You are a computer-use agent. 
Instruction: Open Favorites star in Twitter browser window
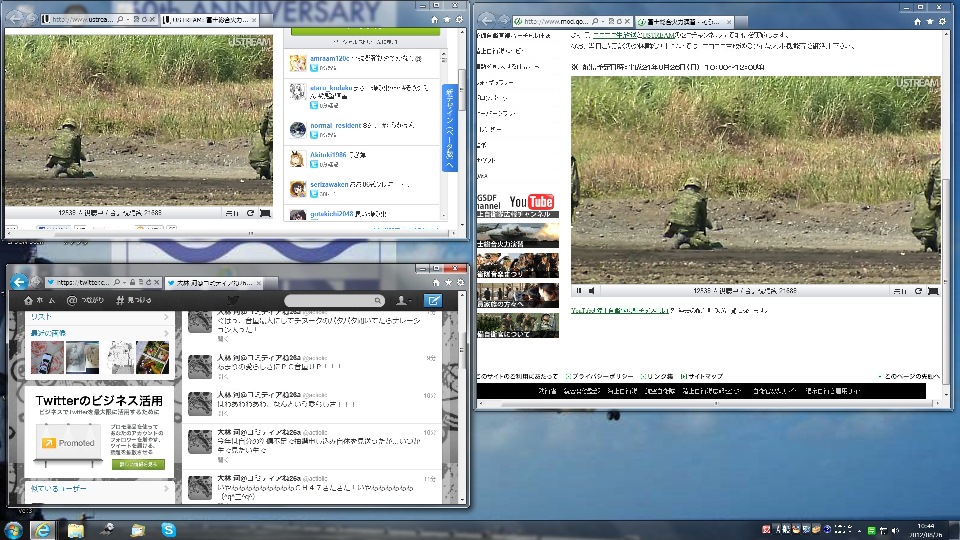click(x=448, y=282)
